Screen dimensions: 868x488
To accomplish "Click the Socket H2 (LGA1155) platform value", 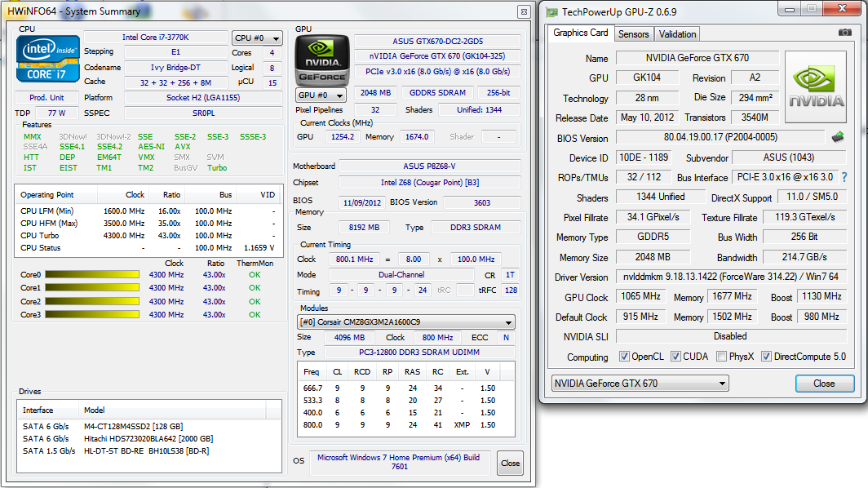I will [203, 97].
